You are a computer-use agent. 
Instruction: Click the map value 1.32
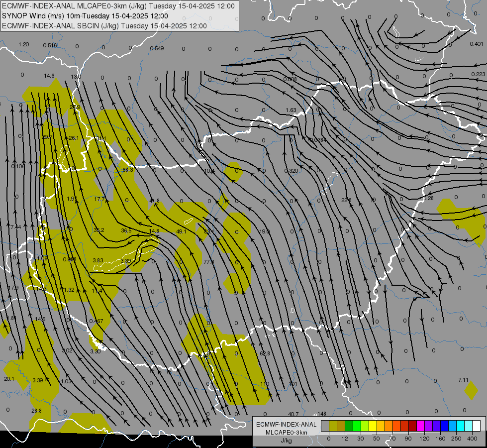point(69,290)
